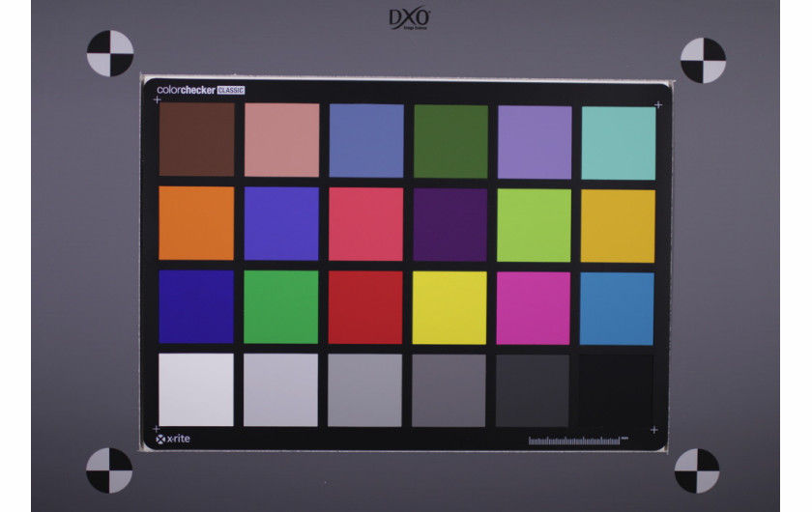Image resolution: width=812 pixels, height=512 pixels.
Task: Select the purplish-blue patch beside orange
Action: [x=281, y=224]
